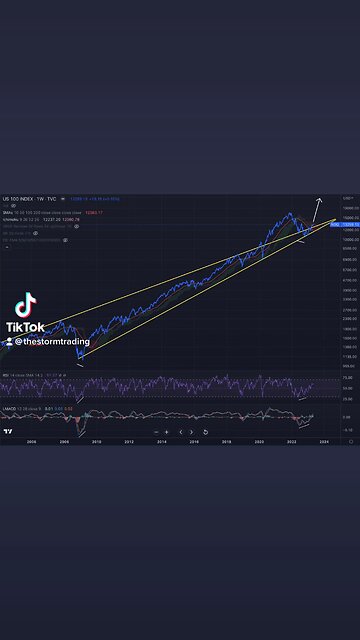Click the NDQ current price label
360x640 pixels.
click(345, 224)
